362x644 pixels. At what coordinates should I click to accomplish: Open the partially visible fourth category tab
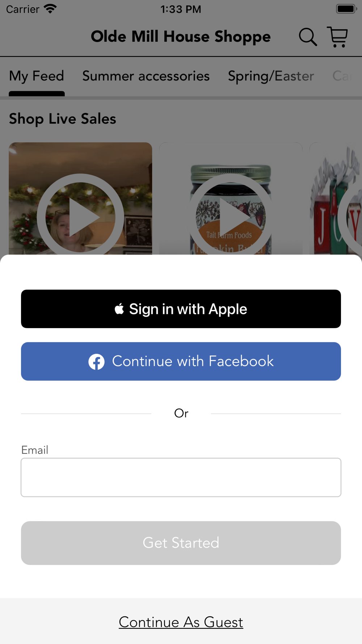[342, 76]
